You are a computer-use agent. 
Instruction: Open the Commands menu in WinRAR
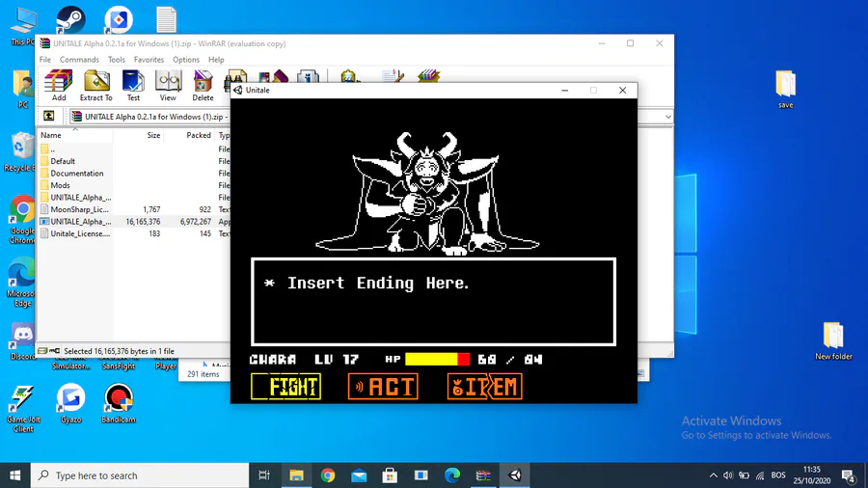(79, 60)
